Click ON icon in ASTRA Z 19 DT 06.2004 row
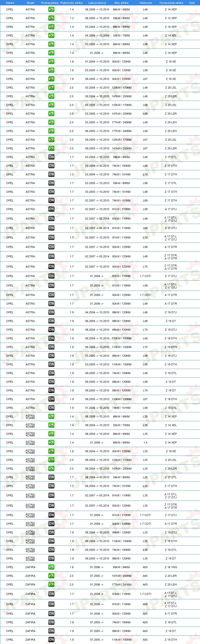 click(51, 321)
